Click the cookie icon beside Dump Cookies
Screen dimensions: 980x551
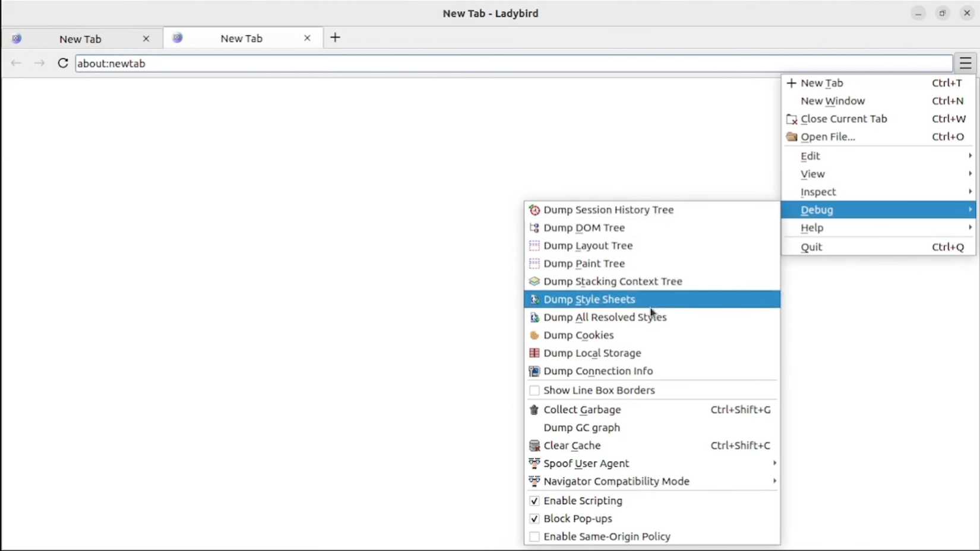tap(534, 335)
